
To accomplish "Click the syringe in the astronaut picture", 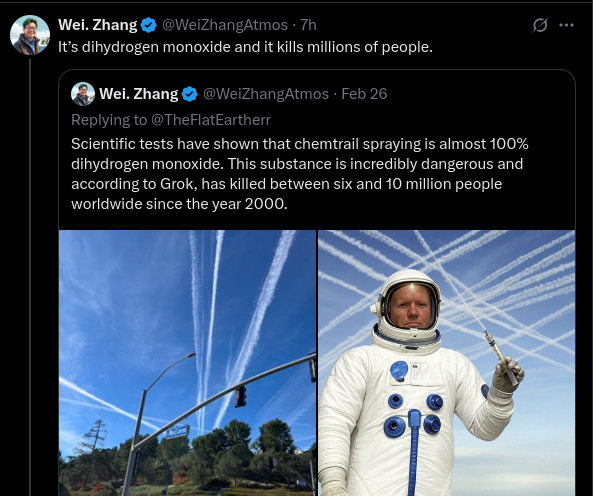I will tap(500, 357).
